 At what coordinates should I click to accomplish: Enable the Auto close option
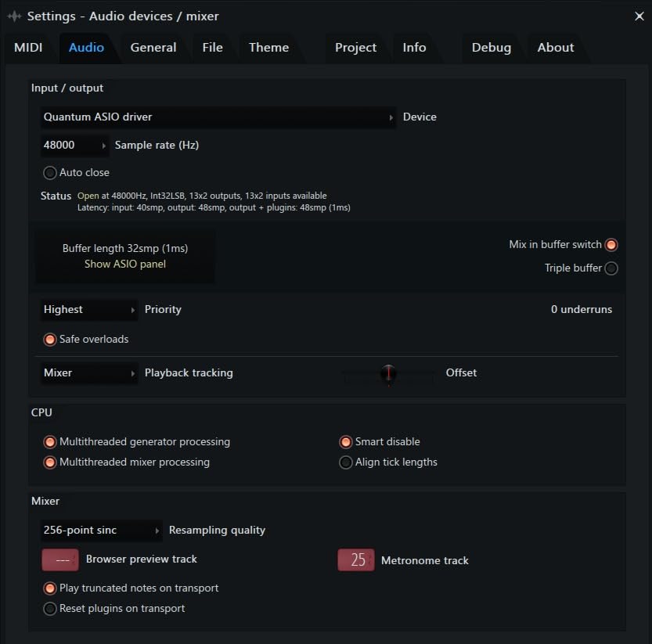tap(50, 173)
